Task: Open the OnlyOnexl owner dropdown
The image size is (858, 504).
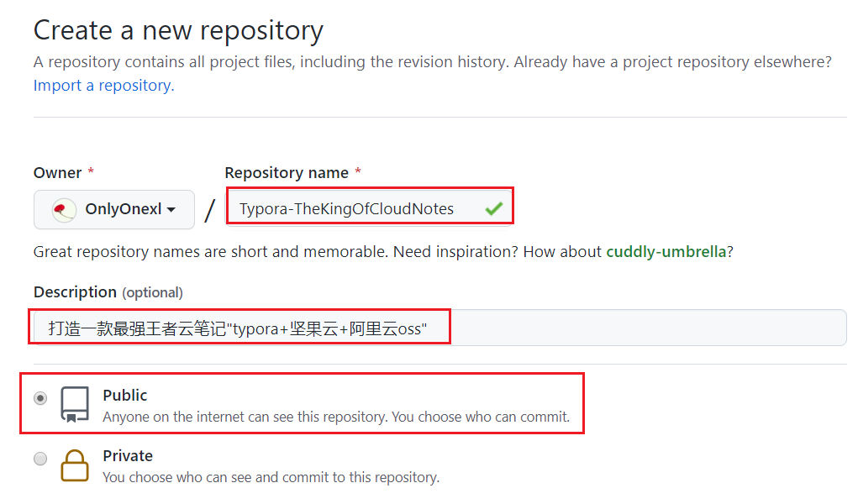Action: click(113, 210)
